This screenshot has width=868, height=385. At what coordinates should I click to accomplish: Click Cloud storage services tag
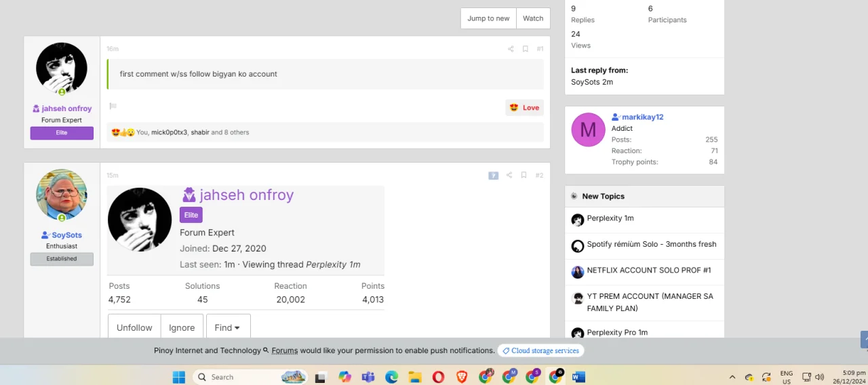540,350
